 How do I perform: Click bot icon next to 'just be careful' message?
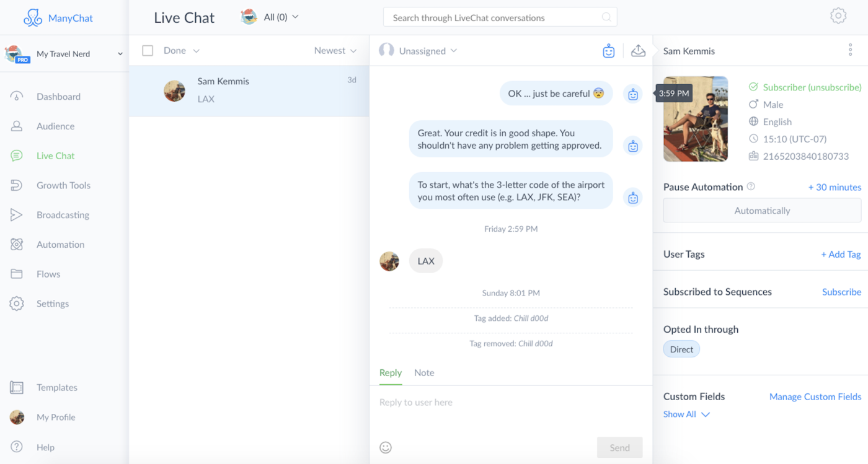tap(632, 94)
